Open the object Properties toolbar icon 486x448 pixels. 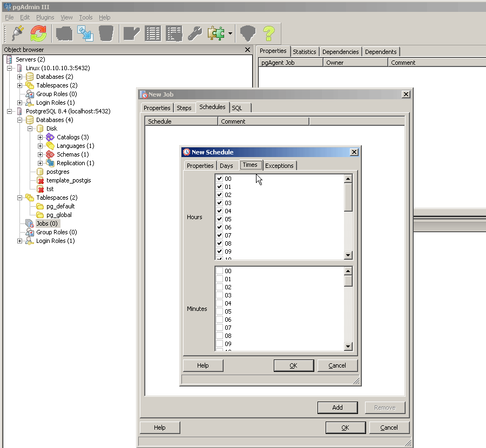pyautogui.click(x=64, y=33)
